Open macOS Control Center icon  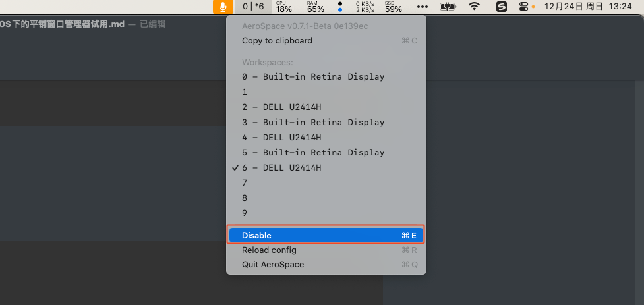(x=524, y=7)
